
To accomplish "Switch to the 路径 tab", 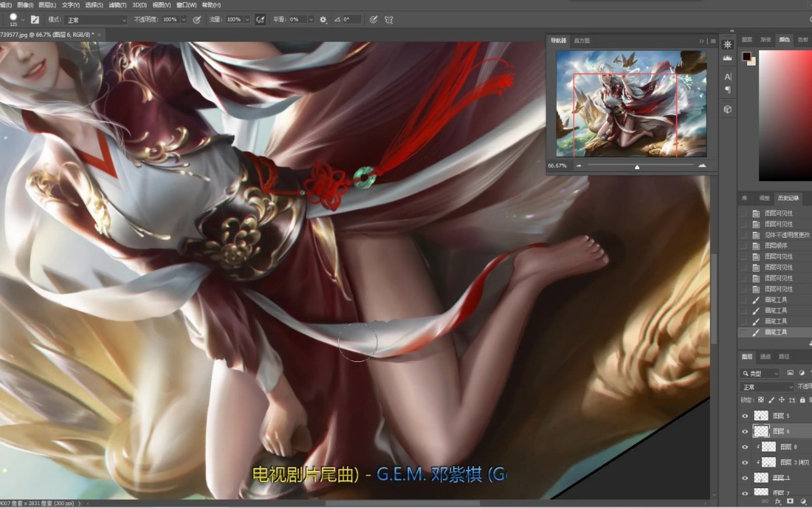I will (x=784, y=357).
